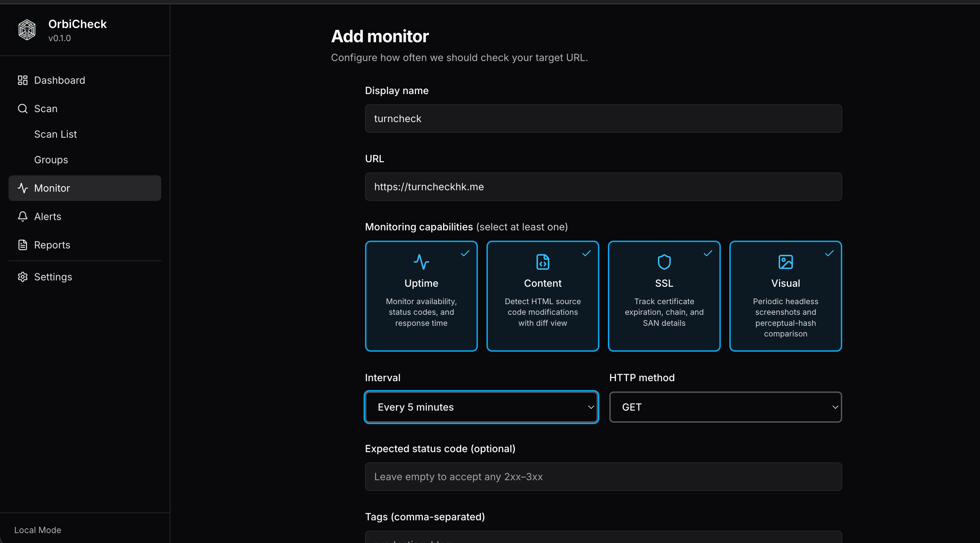Click the Alerts bell icon

coord(22,216)
